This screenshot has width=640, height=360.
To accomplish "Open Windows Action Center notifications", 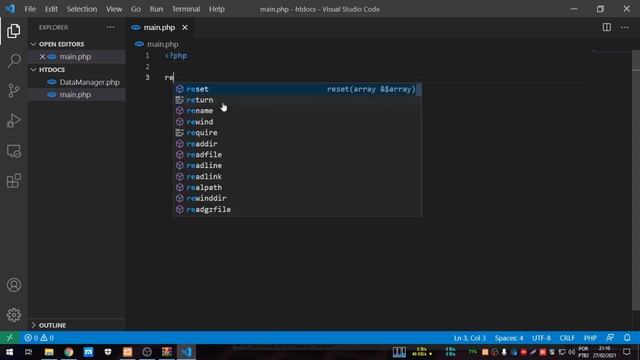I will (627, 352).
